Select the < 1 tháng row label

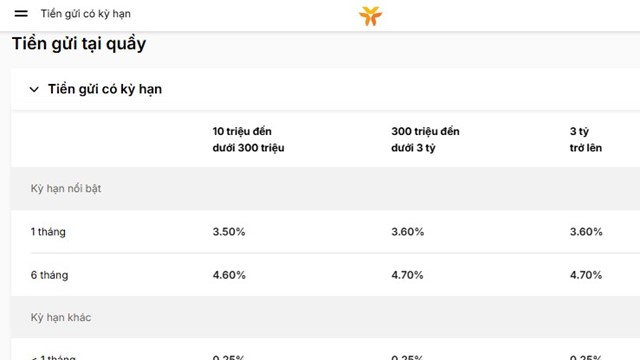53,357
